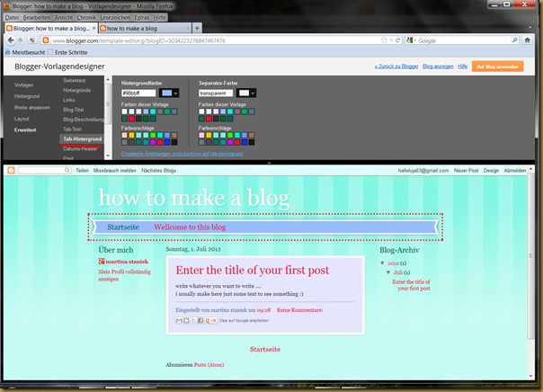The height and width of the screenshot is (392, 543).
Task: Bookmark the page with the star icon
Action: (x=384, y=40)
